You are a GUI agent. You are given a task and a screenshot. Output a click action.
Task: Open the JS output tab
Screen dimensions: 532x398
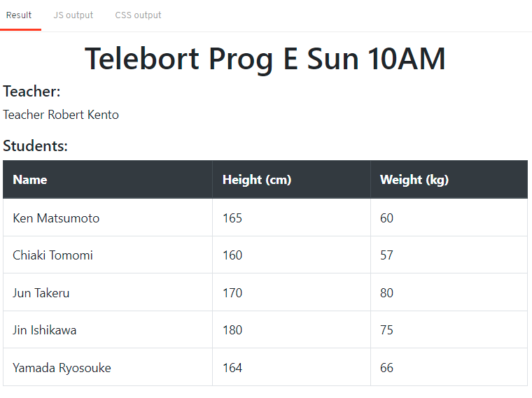pyautogui.click(x=73, y=15)
